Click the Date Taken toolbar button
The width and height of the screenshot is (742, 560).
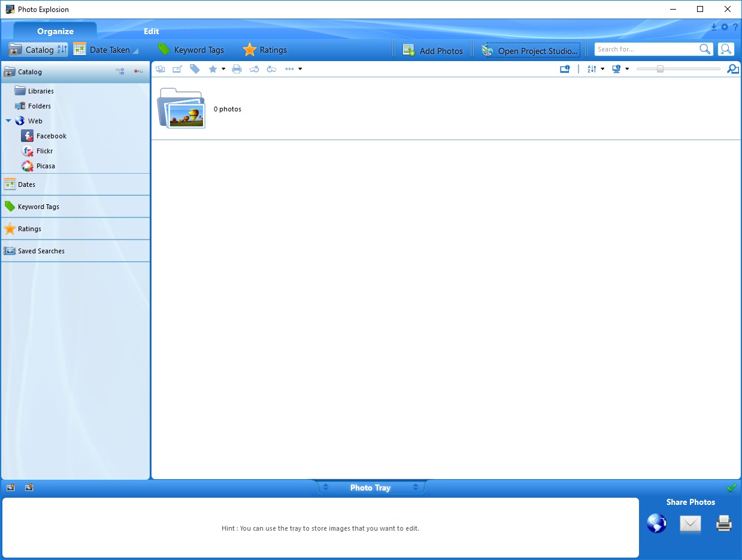click(102, 50)
